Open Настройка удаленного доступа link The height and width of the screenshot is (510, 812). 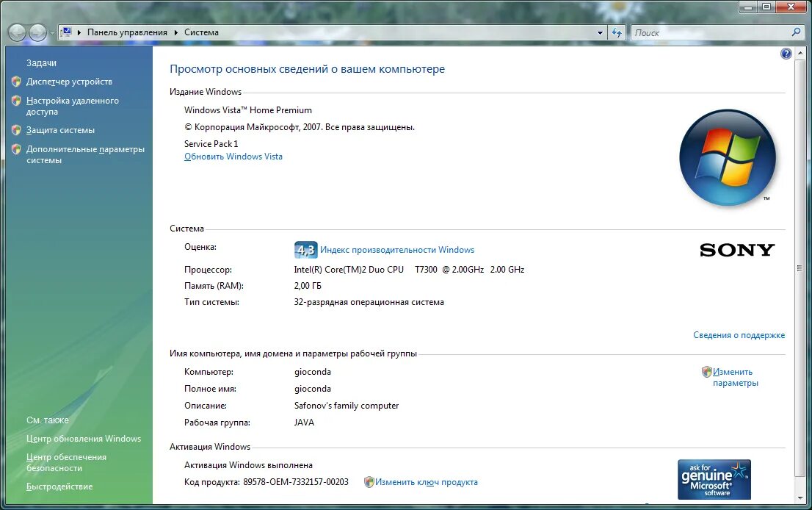point(73,106)
